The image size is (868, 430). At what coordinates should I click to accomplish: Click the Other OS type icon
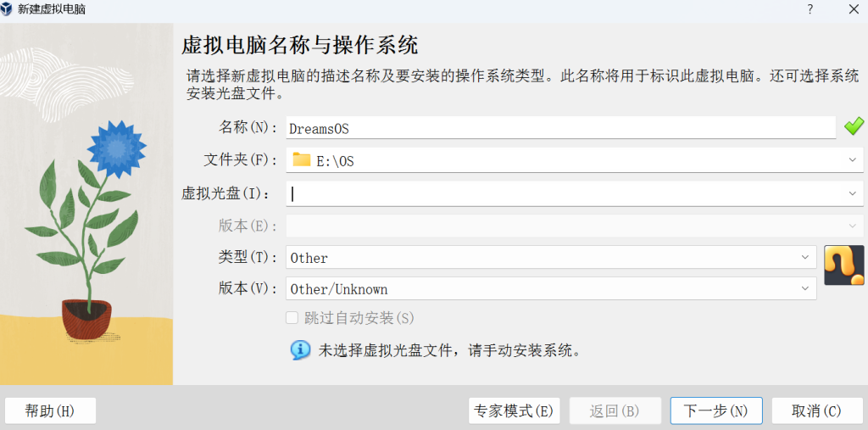click(x=843, y=265)
